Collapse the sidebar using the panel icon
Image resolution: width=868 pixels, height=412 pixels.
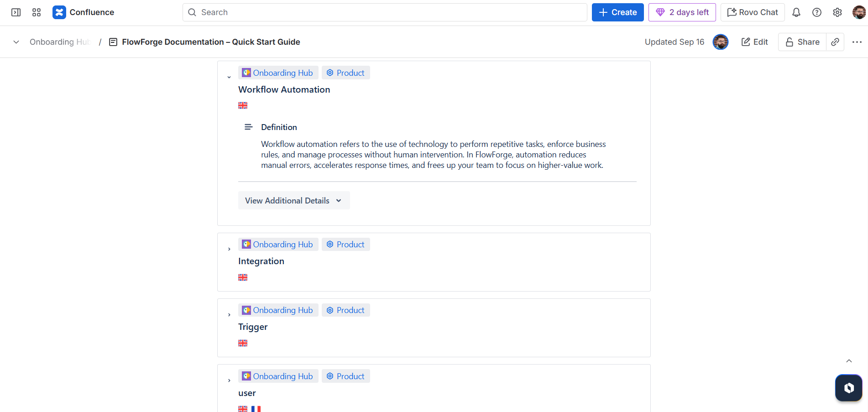(x=16, y=12)
